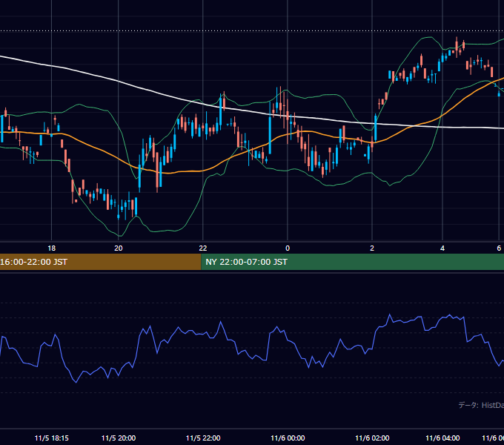Click the 2 hour label on upper time axis

click(x=372, y=248)
